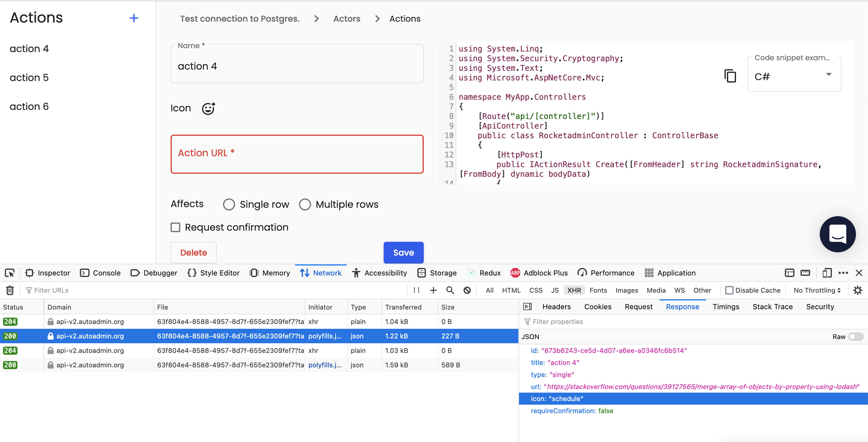
Task: Activate the element picker tool
Action: (10, 273)
